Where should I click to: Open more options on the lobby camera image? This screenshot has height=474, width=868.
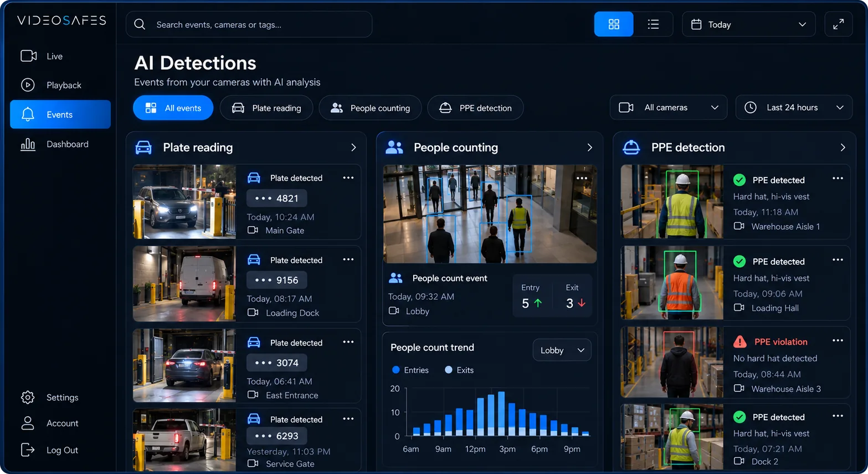point(582,178)
